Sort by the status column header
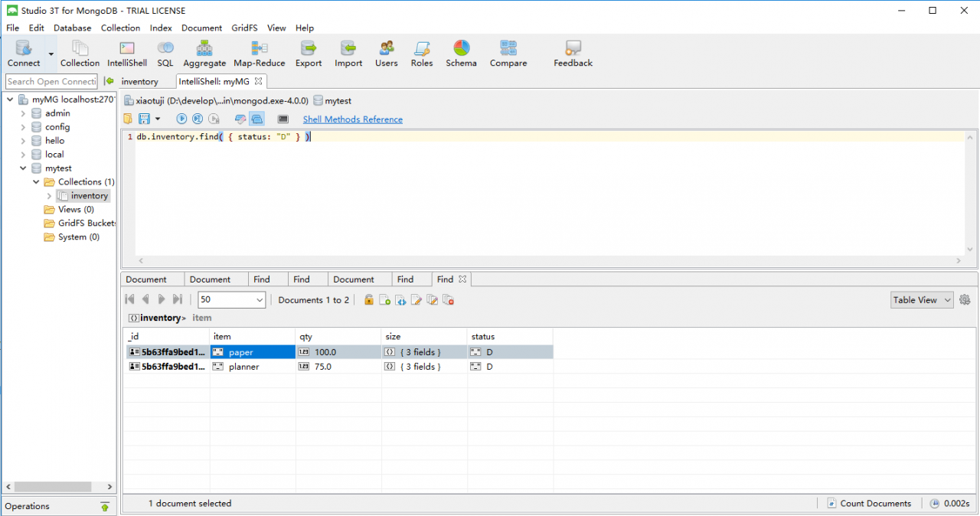 (x=510, y=336)
